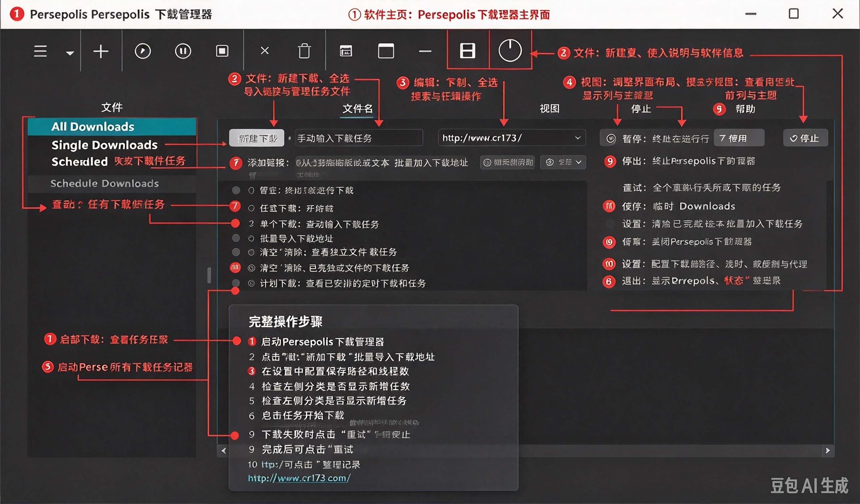
Task: Select the 任意下载: 开始载 radio option
Action: tap(251, 208)
